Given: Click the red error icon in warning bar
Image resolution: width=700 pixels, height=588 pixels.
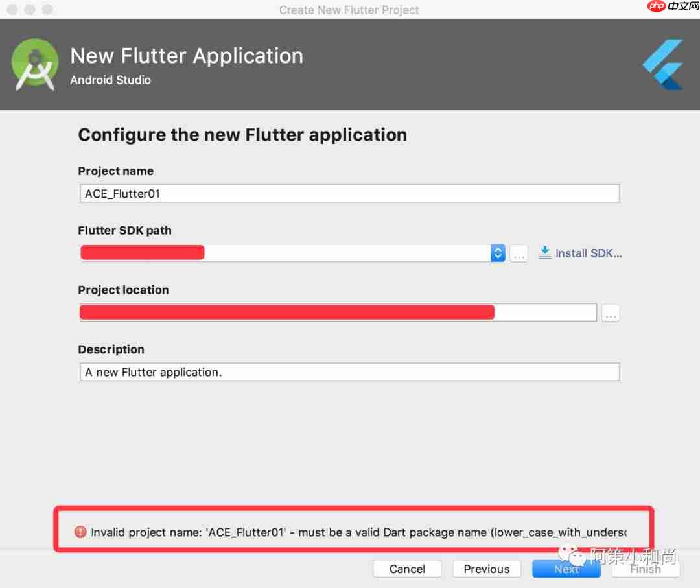Looking at the screenshot, I should pos(80,532).
